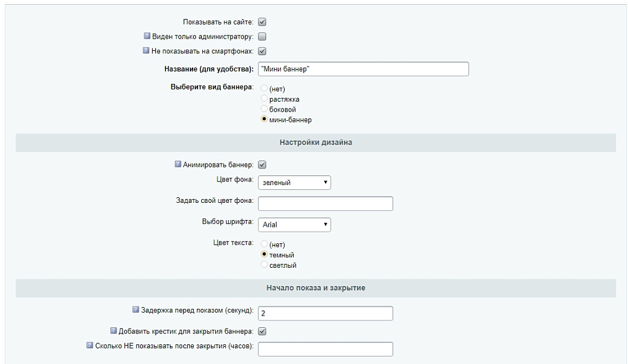
Task: Disable the 'Анимировать баннер' checkbox
Action: point(262,165)
